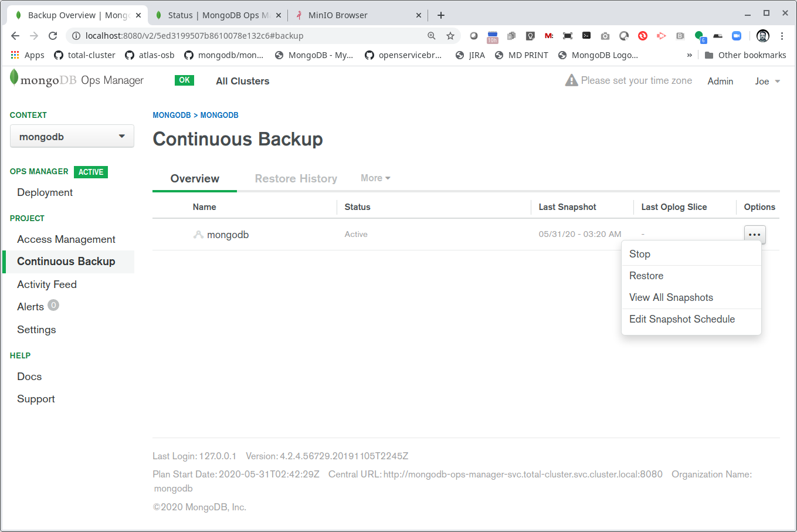Image resolution: width=797 pixels, height=532 pixels.
Task: Click the time zone warning triangle icon
Action: 571,80
